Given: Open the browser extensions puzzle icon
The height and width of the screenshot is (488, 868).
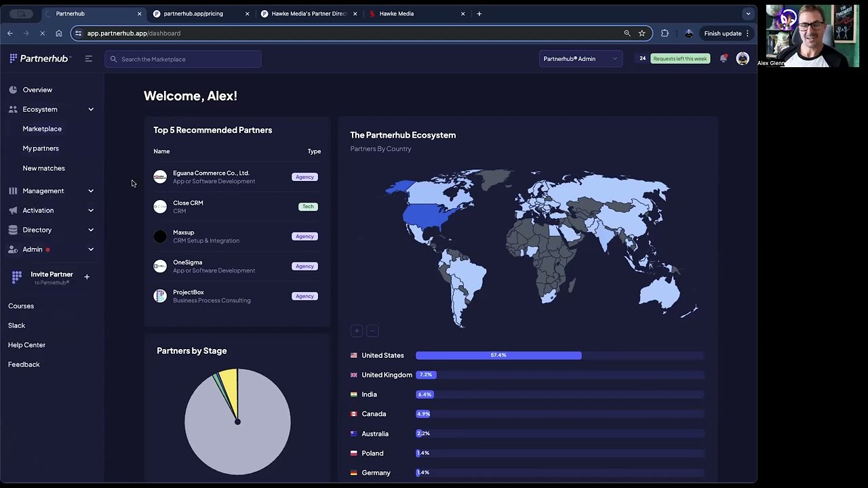Looking at the screenshot, I should tap(665, 33).
